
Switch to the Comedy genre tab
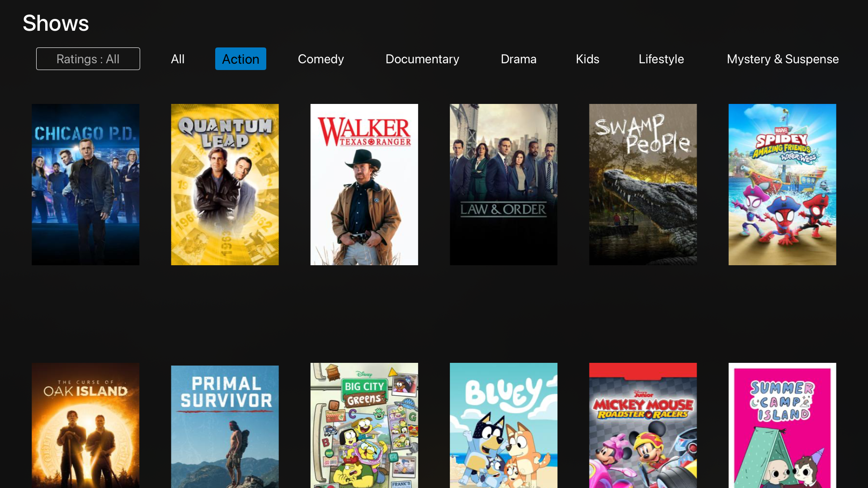click(321, 59)
